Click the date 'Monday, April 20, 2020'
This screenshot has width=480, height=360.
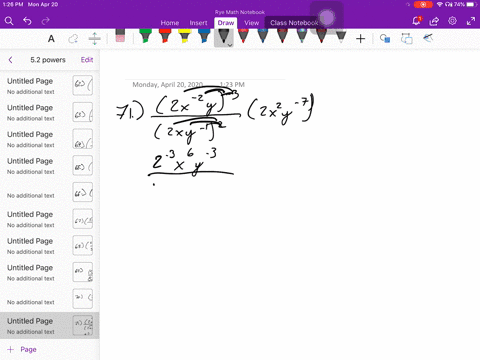pyautogui.click(x=167, y=85)
